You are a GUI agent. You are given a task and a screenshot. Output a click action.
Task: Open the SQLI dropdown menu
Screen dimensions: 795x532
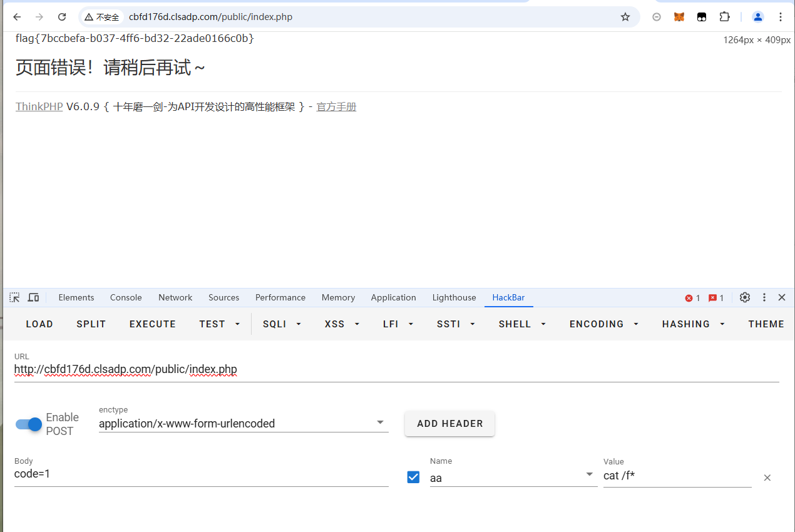(x=282, y=324)
